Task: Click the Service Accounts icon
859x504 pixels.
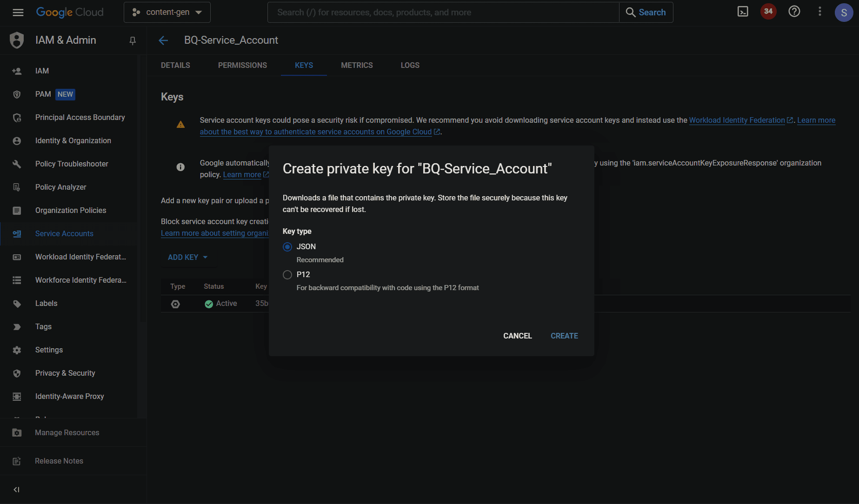Action: point(17,234)
